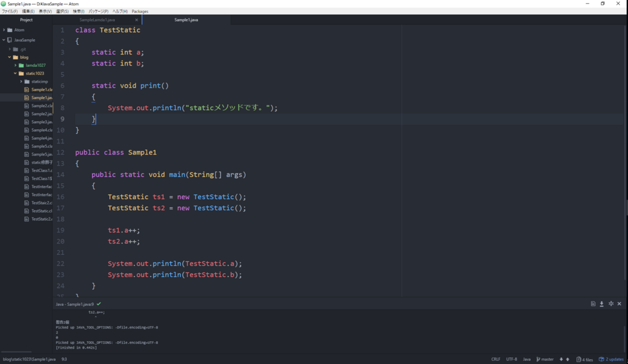Collapse the blog folder chevron

(10, 57)
